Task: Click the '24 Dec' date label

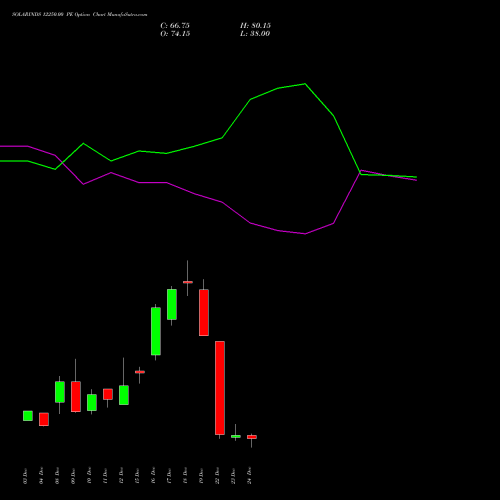Action: click(249, 476)
